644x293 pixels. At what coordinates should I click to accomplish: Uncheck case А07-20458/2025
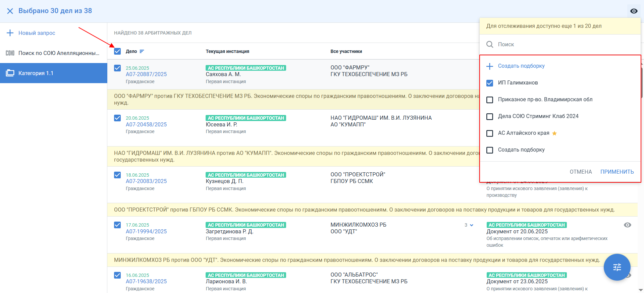117,118
